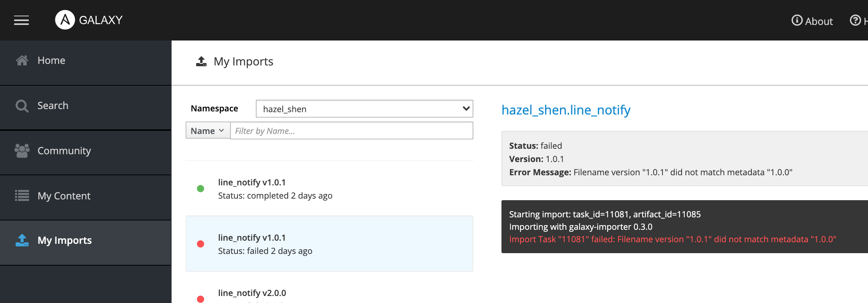This screenshot has width=868, height=303.
Task: Click the Error Message line in details
Action: point(651,172)
